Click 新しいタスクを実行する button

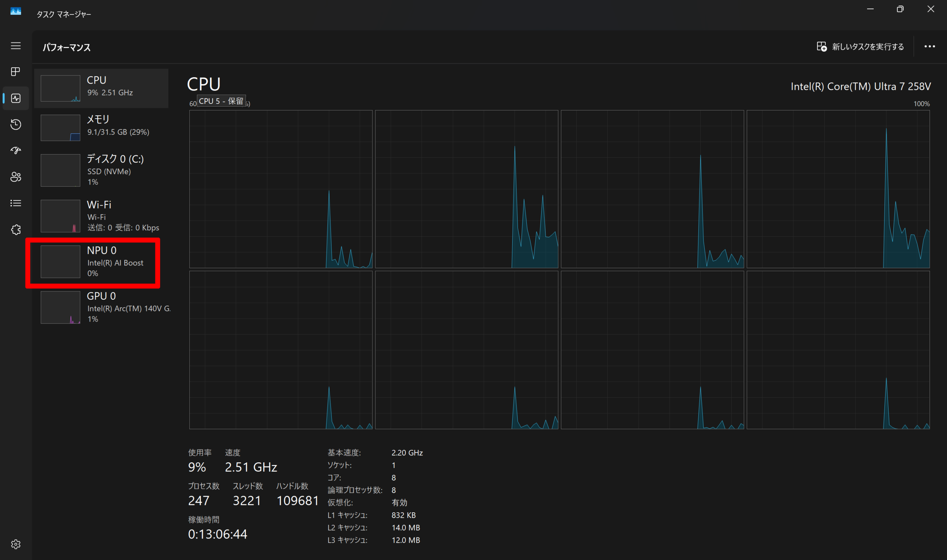pyautogui.click(x=860, y=47)
